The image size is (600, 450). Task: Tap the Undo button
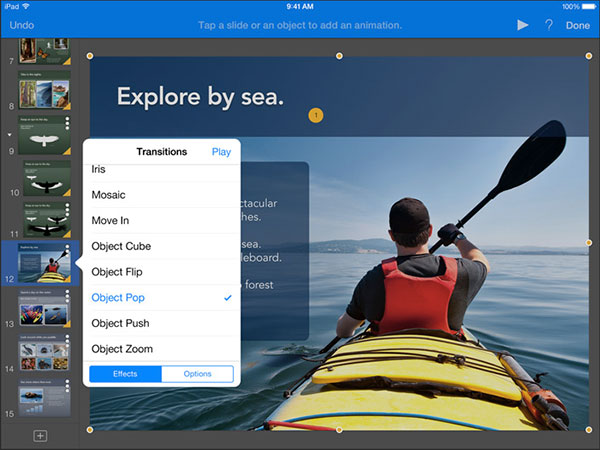click(x=21, y=25)
